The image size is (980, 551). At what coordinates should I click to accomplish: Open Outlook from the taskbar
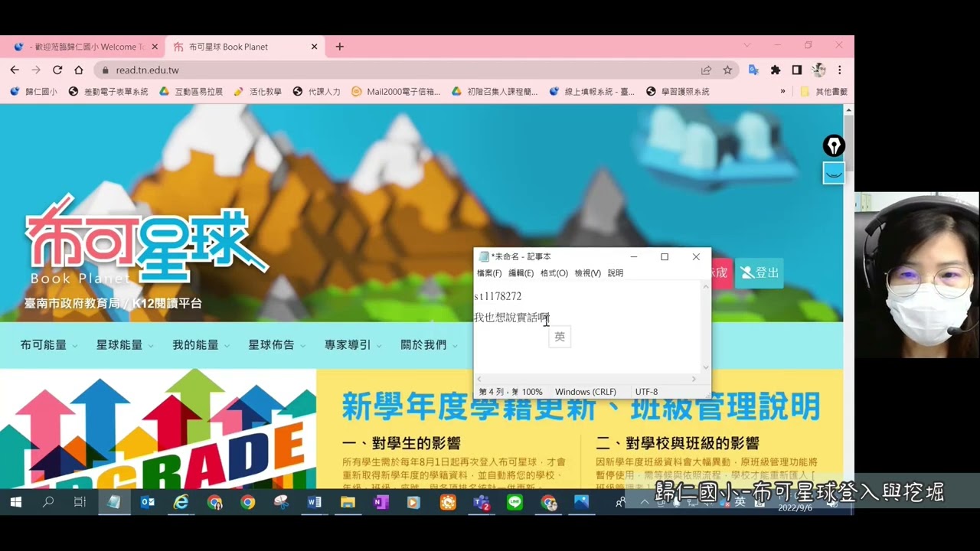point(148,503)
